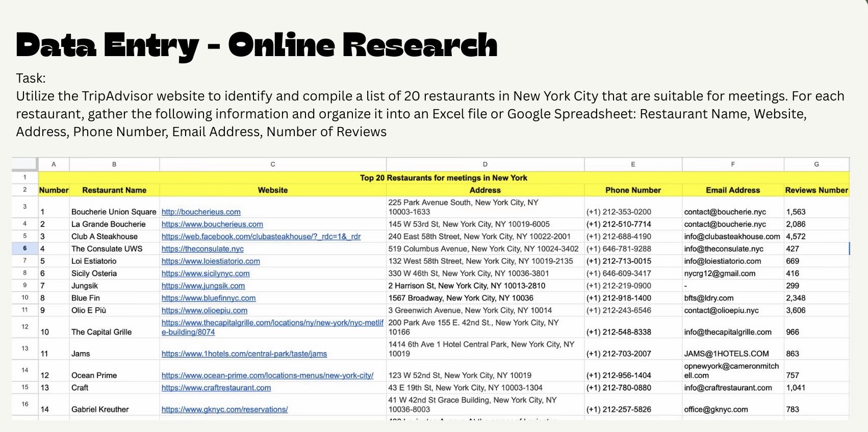The width and height of the screenshot is (868, 432).
Task: Open the jungsik.com website link
Action: 203,286
